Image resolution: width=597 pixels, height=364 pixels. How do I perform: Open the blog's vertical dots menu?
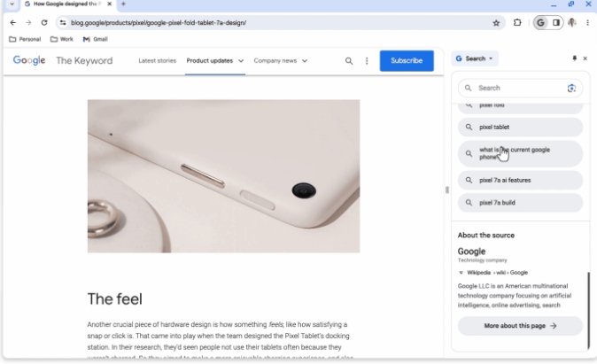point(367,61)
